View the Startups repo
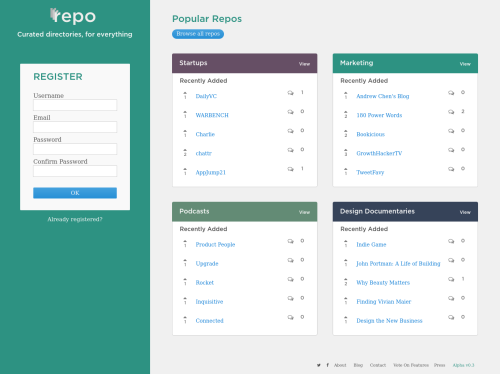Image resolution: width=500 pixels, height=374 pixels. (x=304, y=64)
